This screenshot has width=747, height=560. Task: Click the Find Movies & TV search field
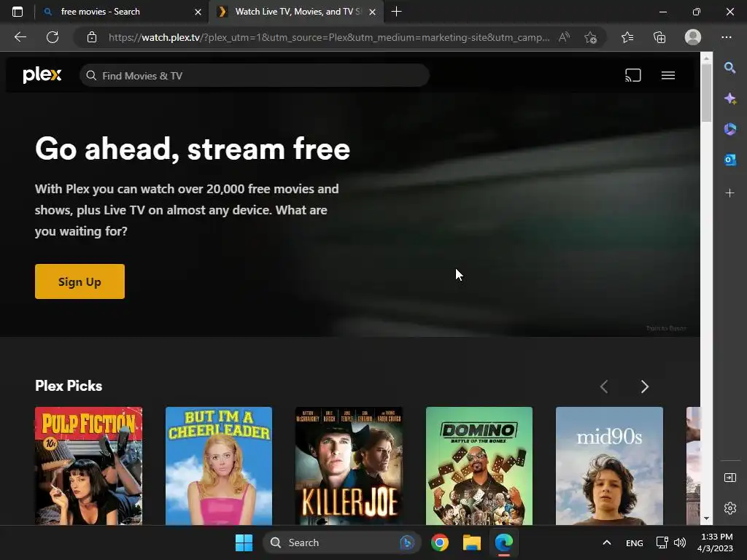pyautogui.click(x=255, y=76)
